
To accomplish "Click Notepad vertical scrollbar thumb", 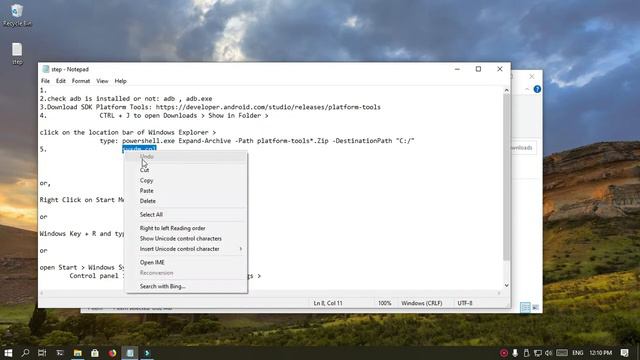I will tap(506, 177).
